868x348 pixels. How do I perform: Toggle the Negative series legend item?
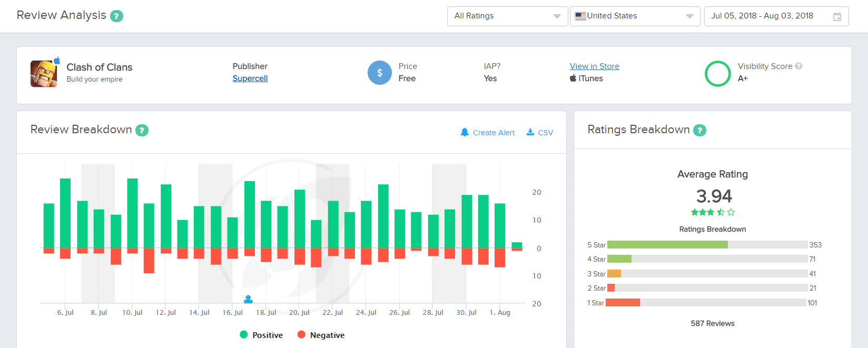tap(321, 335)
